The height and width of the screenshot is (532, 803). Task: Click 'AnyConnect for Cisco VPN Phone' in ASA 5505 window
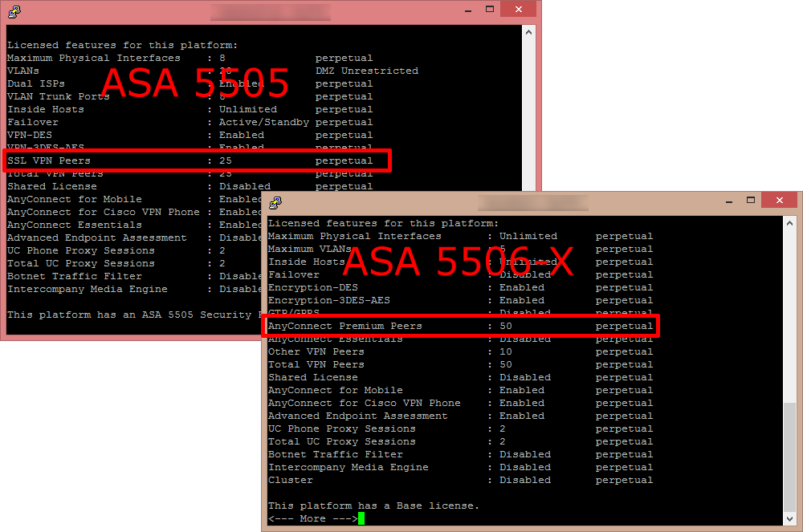point(104,213)
